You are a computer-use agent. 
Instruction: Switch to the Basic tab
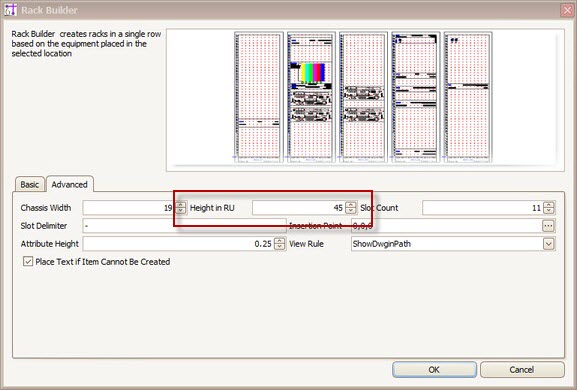click(30, 184)
